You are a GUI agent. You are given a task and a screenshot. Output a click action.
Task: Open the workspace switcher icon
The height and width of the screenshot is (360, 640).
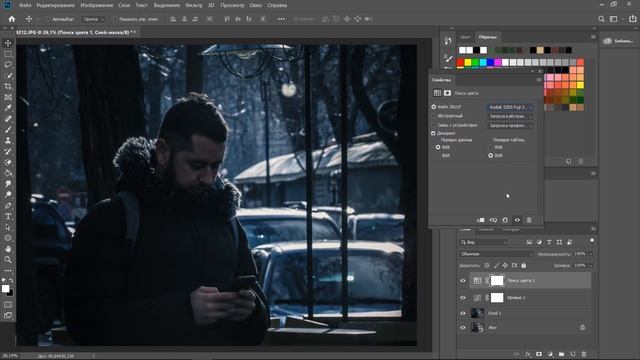click(613, 19)
